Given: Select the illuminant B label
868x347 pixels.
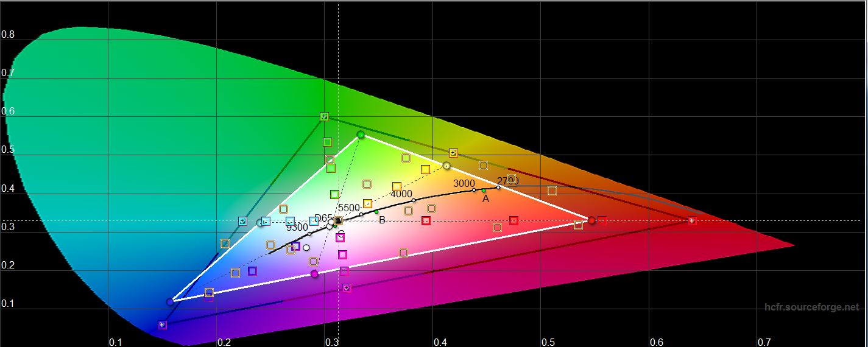Looking at the screenshot, I should [x=382, y=220].
